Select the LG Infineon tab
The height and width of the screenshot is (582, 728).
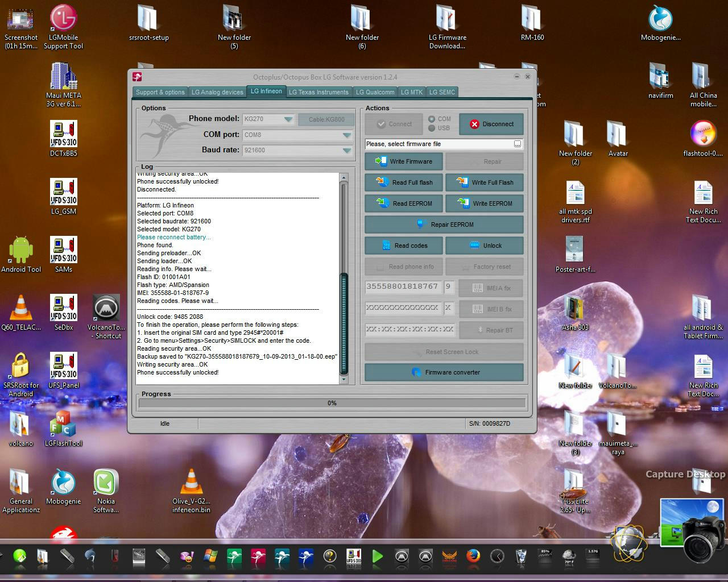266,91
